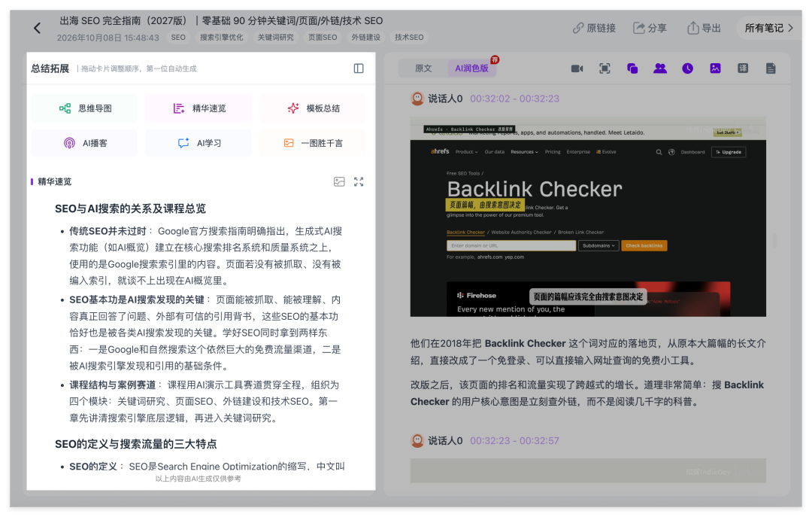Click the first 说话人0 speaker avatar
The height and width of the screenshot is (517, 812).
click(417, 99)
